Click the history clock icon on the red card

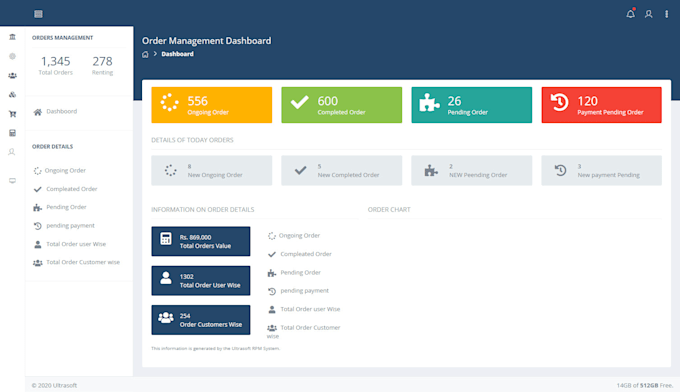pos(559,102)
